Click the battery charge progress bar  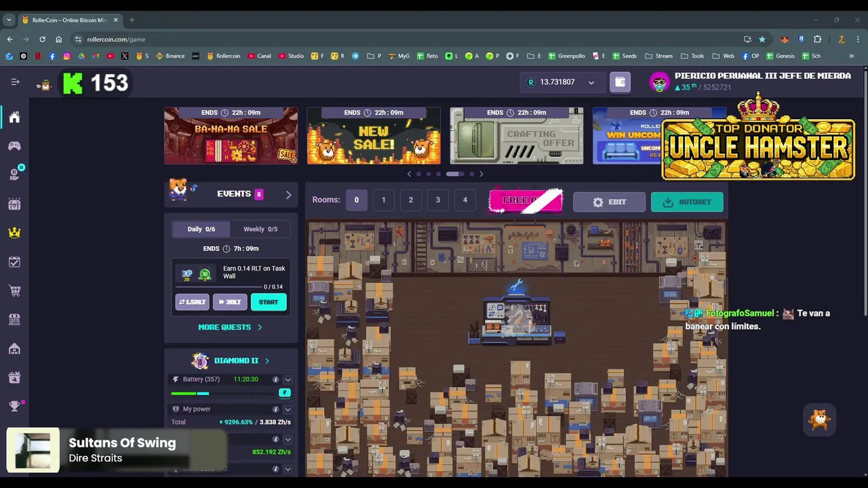(224, 393)
